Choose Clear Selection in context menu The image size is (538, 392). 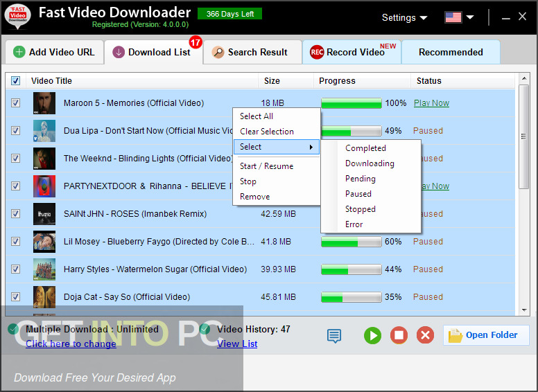click(277, 132)
